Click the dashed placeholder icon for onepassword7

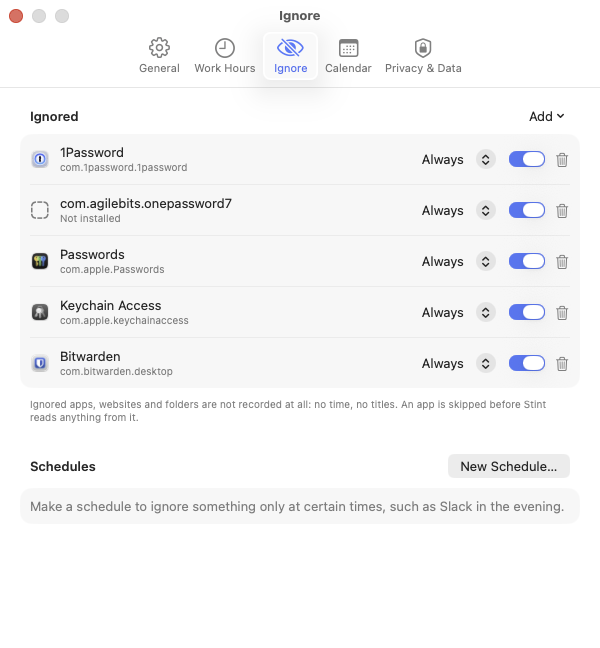point(40,210)
